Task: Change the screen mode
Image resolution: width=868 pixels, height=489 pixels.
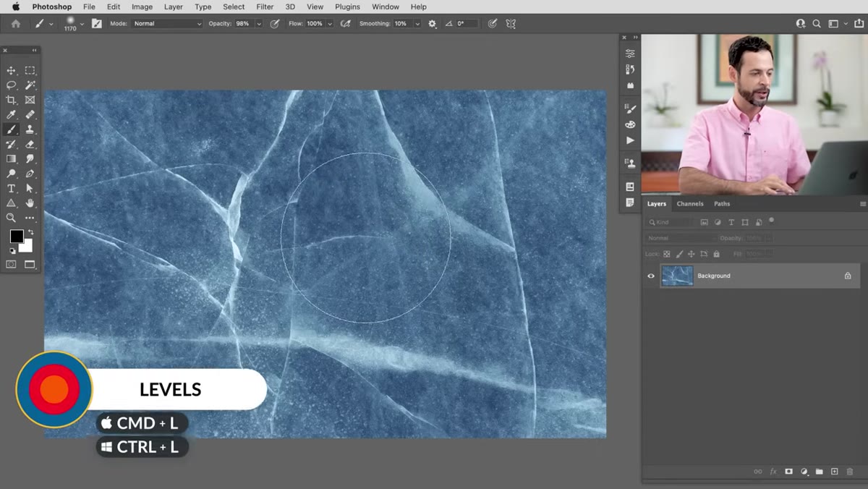Action: [x=30, y=265]
